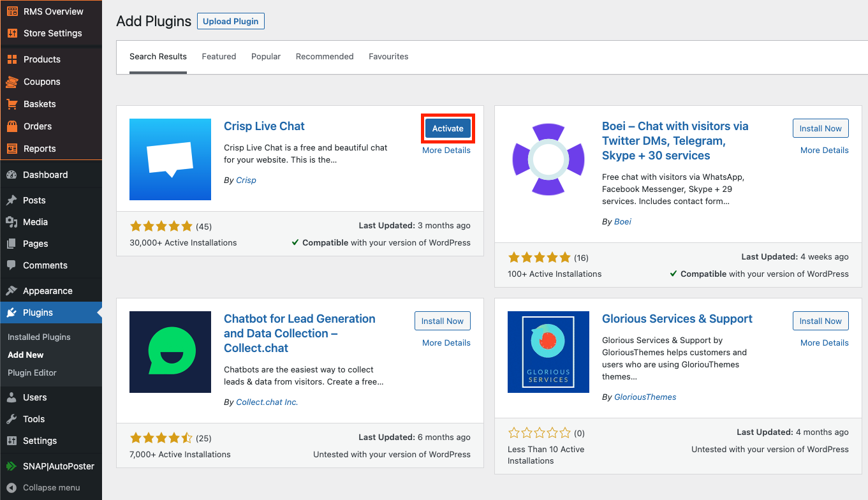Click the Products grid icon
The width and height of the screenshot is (868, 500).
tap(12, 59)
